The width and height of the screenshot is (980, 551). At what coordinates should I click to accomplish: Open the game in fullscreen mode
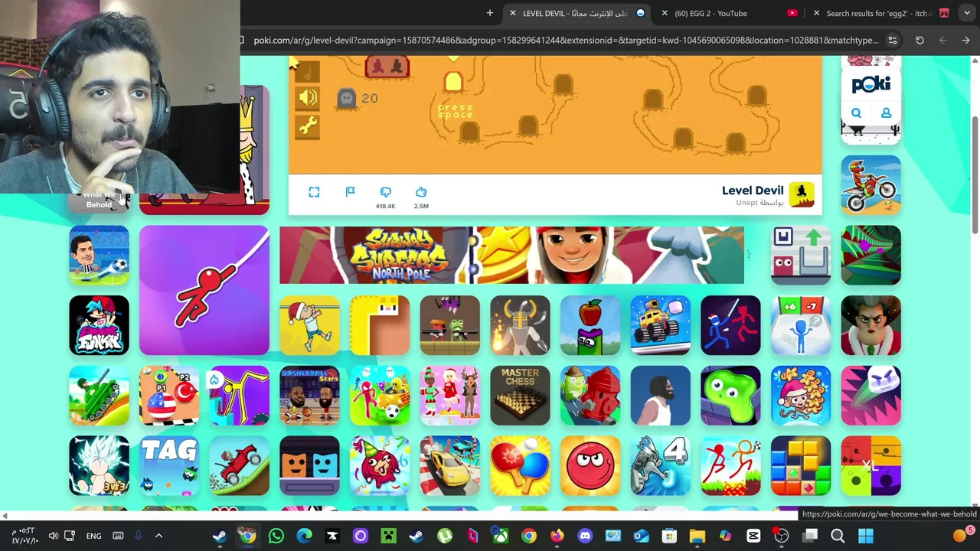coord(314,192)
